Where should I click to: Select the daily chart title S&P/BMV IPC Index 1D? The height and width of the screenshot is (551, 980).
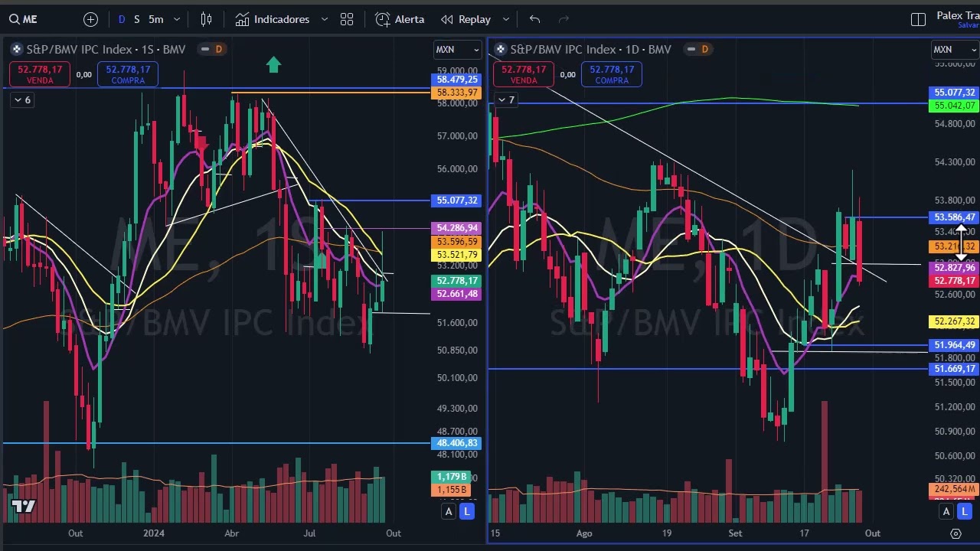tap(590, 49)
